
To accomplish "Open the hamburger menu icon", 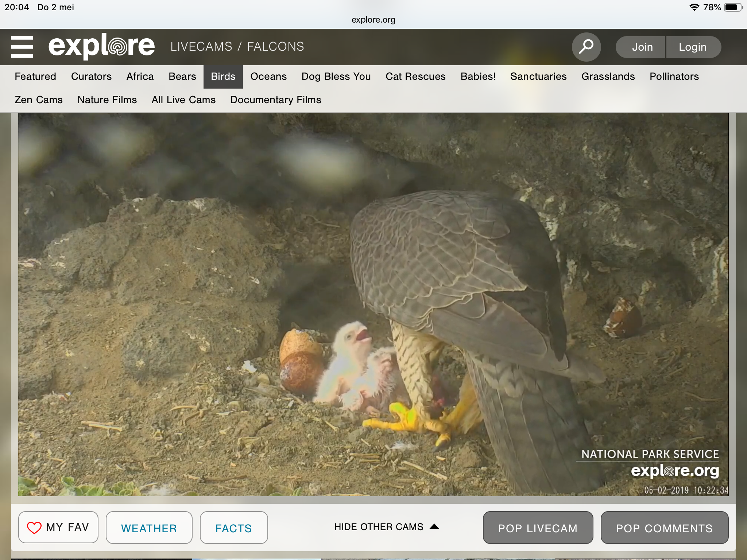I will click(x=22, y=47).
